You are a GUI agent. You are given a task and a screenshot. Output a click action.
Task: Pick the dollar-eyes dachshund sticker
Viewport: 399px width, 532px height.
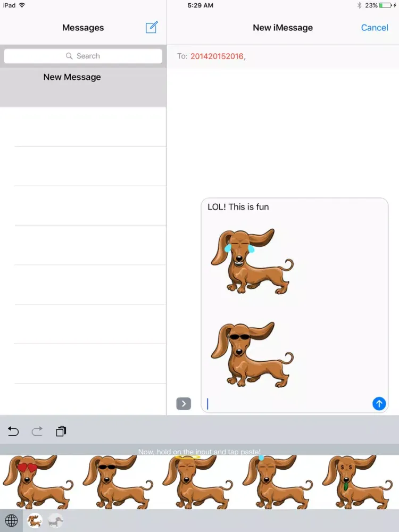coord(358,482)
